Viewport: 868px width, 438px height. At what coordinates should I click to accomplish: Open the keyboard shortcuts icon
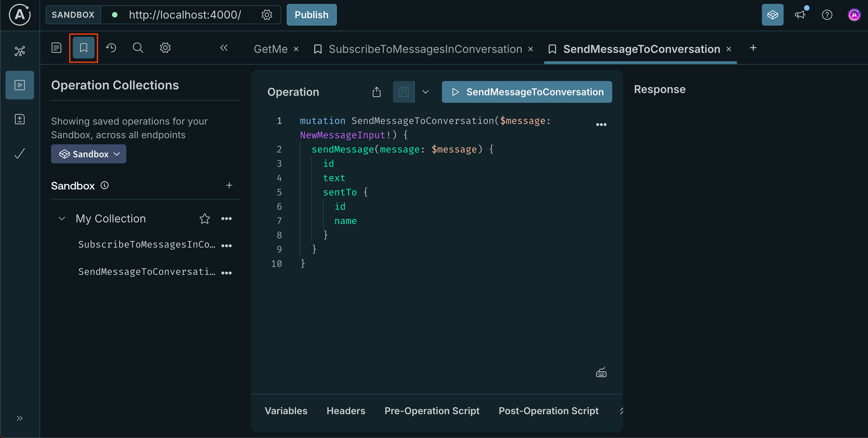tap(601, 372)
